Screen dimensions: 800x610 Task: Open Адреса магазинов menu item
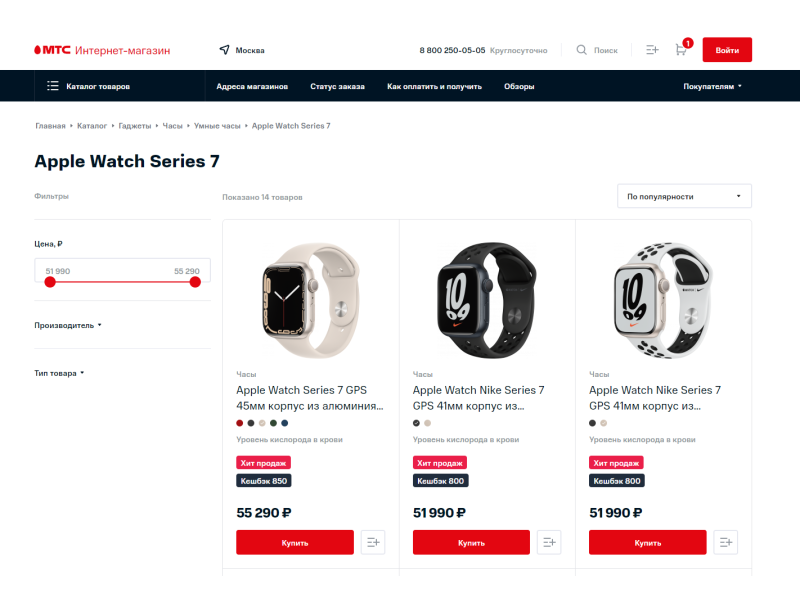(252, 86)
